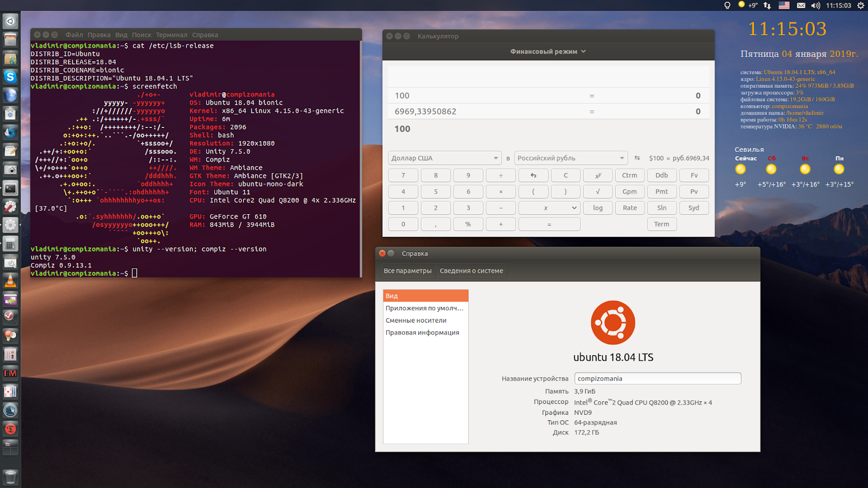Click the panel clock 11:15:03
Screen dimensions: 868x488
pos(838,5)
